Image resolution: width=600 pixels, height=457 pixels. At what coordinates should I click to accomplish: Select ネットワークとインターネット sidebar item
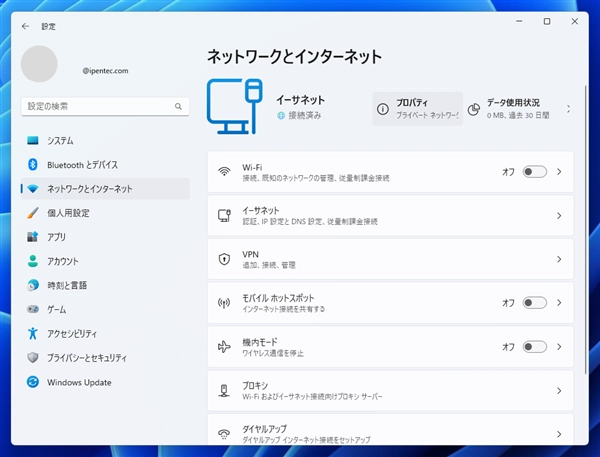105,189
